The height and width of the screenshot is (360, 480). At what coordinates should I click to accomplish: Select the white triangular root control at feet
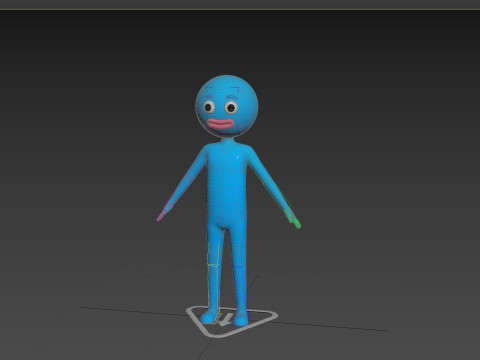[x=232, y=321]
